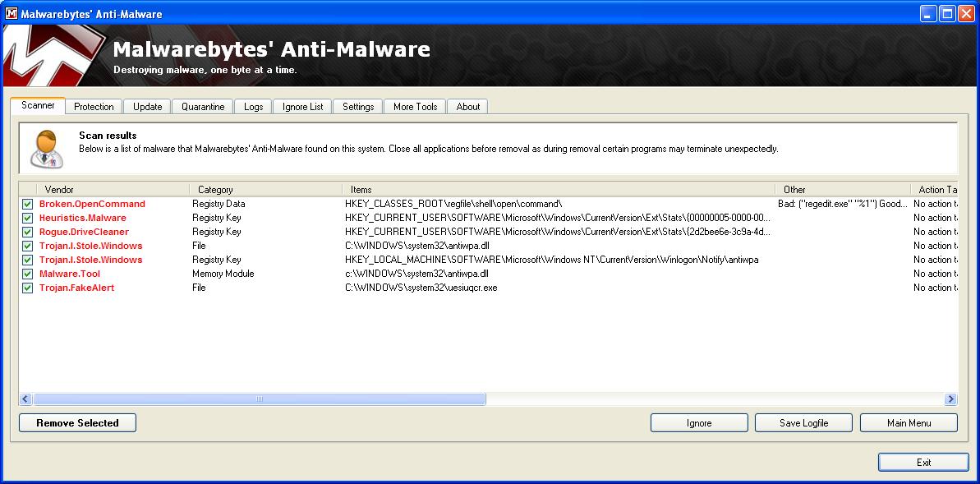Close the Malwarebytes window
Viewport: 980px width, 484px height.
pos(966,14)
